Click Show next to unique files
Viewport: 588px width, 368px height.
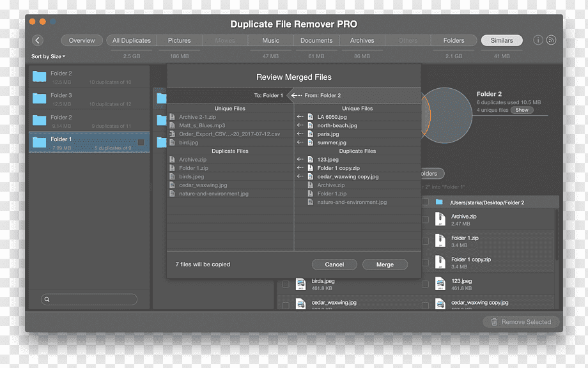click(x=522, y=110)
